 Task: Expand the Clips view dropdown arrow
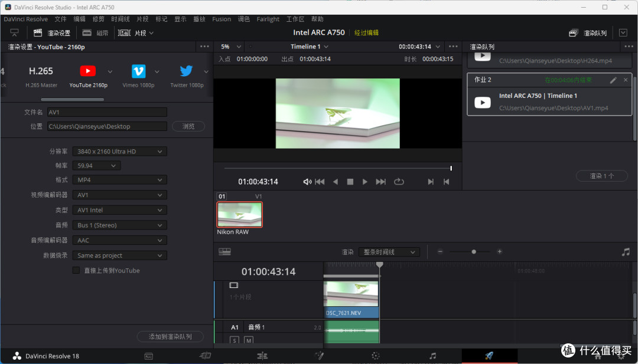point(151,33)
